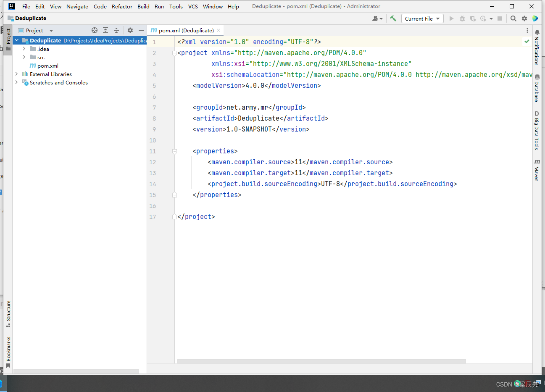The width and height of the screenshot is (545, 392).
Task: Open editor tabs more options menu
Action: tap(527, 30)
